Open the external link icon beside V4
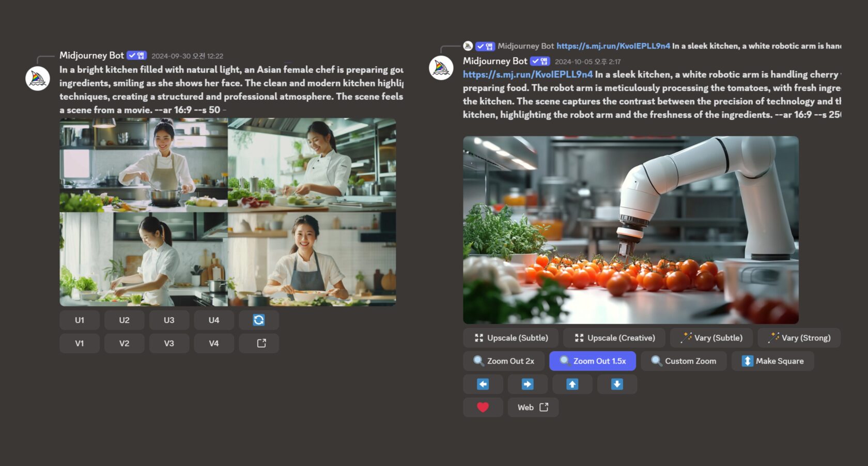The width and height of the screenshot is (868, 466). (x=259, y=343)
